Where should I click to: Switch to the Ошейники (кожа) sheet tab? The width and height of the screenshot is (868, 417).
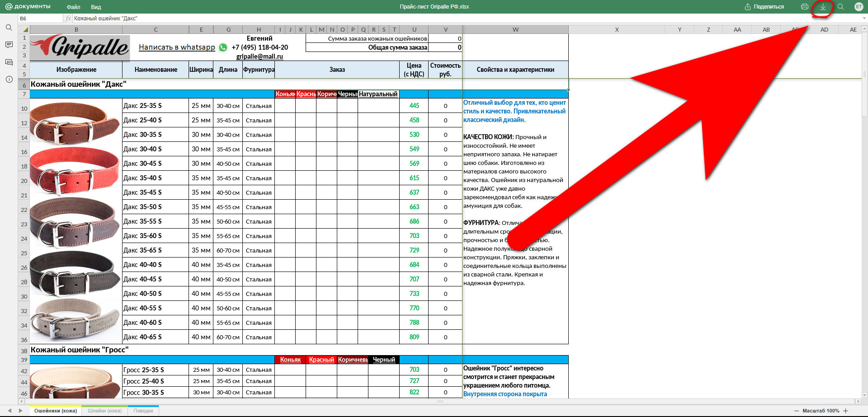56,411
